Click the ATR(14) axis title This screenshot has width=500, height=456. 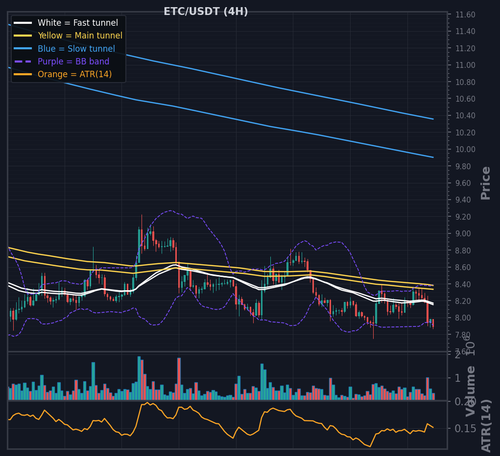coord(486,425)
